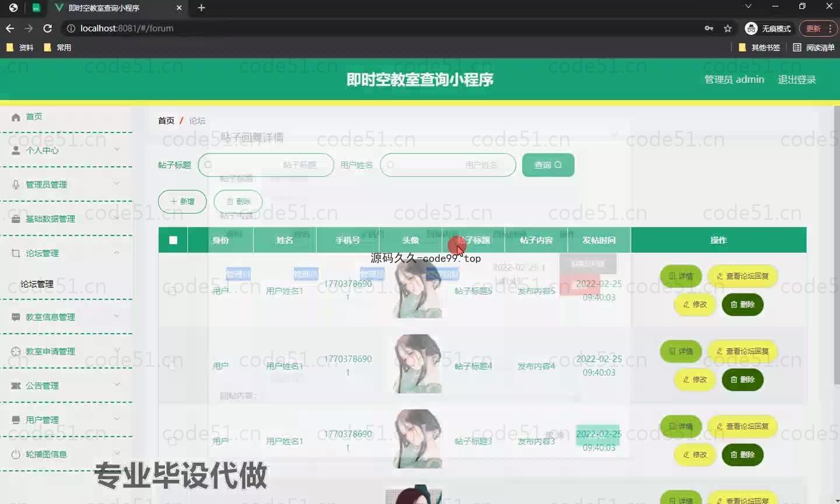
Task: Expand the 基础数据管理 sidebar menu
Action: (66, 219)
